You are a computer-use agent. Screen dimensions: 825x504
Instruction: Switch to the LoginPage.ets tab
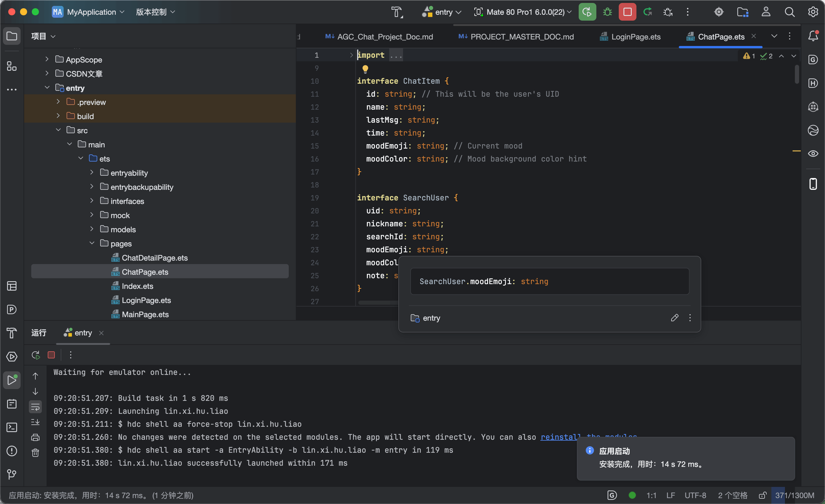tap(630, 37)
